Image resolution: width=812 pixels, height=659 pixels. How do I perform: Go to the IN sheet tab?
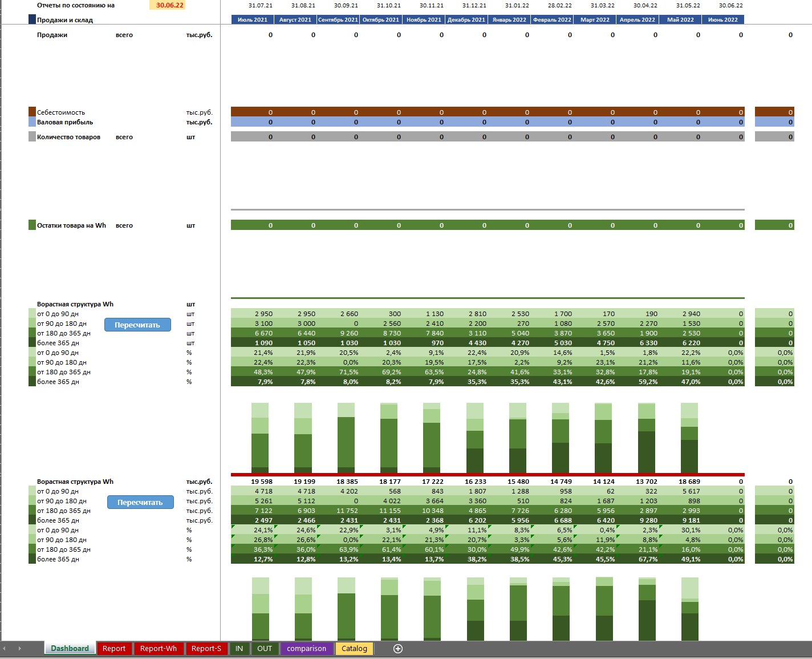239,649
